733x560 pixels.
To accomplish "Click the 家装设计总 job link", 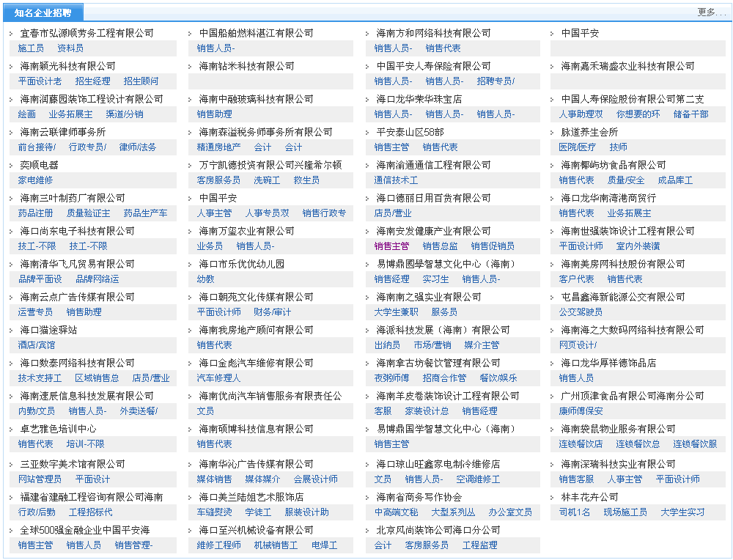I will [427, 411].
